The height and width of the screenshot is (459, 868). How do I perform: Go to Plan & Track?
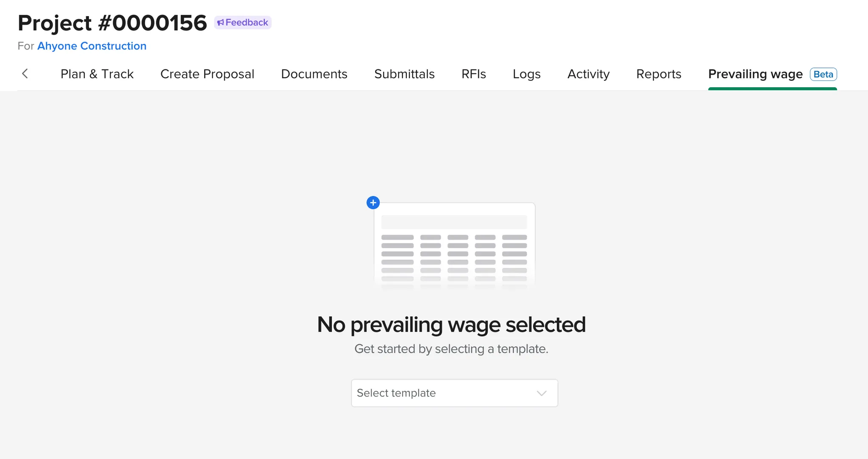[x=97, y=74]
